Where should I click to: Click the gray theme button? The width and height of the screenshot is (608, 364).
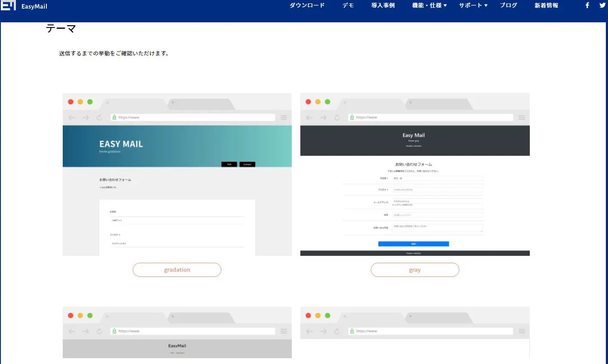coord(415,270)
